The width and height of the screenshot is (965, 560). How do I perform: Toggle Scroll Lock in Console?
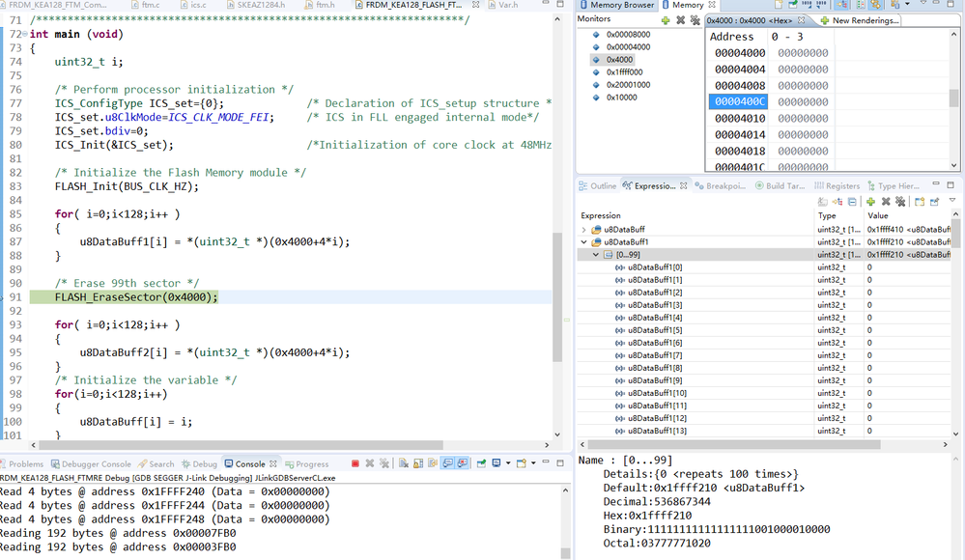pyautogui.click(x=418, y=463)
